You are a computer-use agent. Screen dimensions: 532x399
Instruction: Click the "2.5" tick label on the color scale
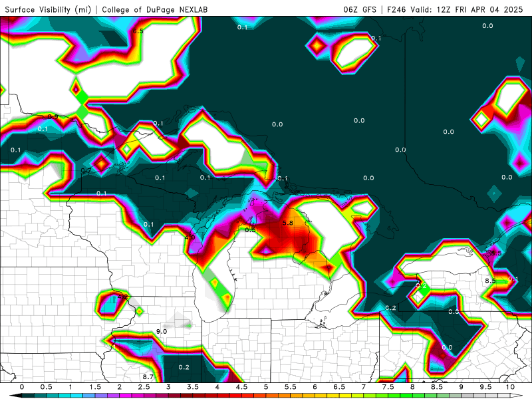[x=144, y=387]
